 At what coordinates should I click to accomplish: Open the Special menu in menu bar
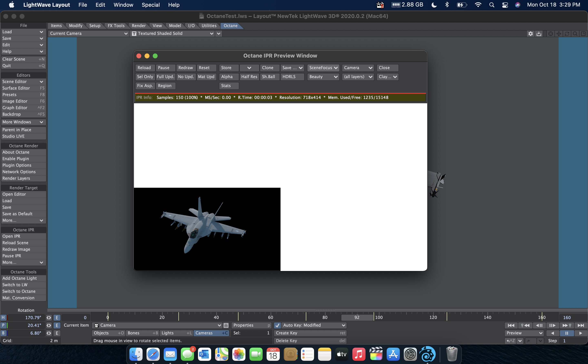(x=150, y=5)
